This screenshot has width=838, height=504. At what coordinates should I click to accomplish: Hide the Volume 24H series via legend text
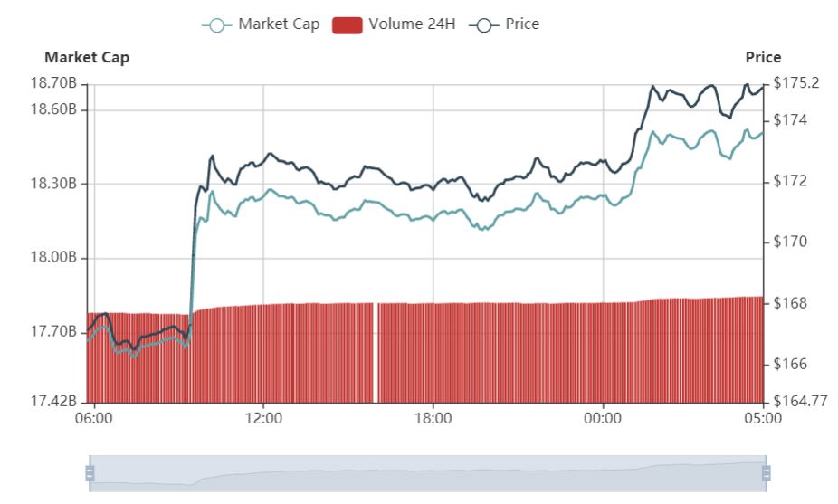[412, 24]
